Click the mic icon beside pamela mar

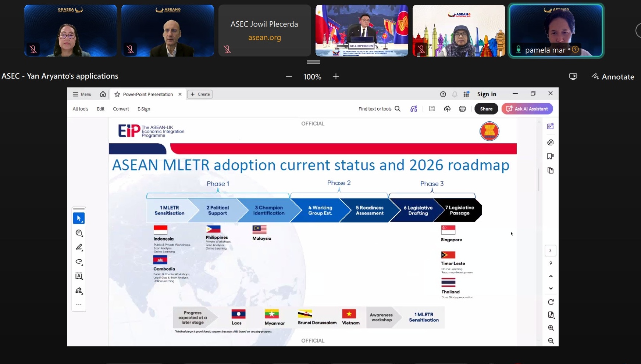(519, 49)
